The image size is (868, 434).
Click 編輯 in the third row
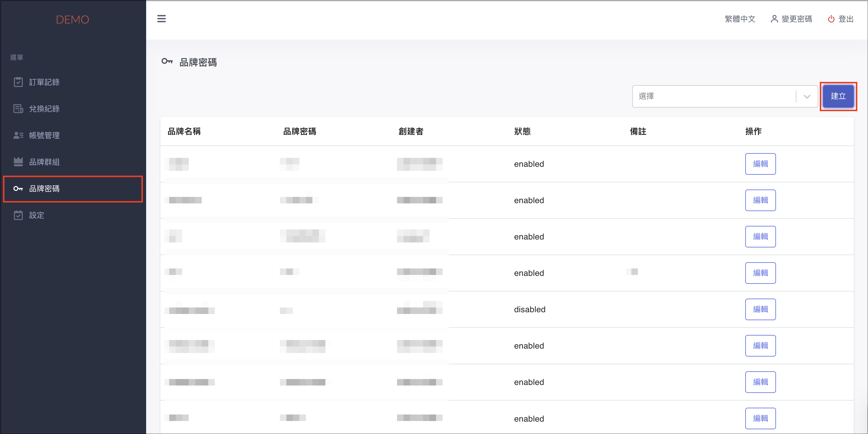point(760,237)
